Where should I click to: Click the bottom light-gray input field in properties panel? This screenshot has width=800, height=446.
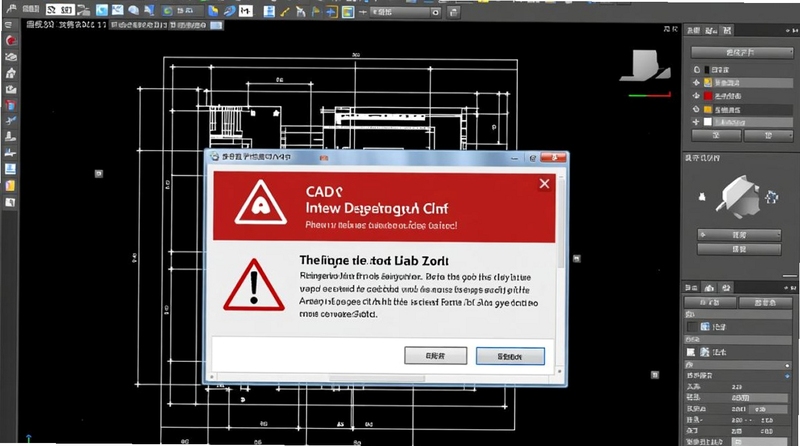[760, 442]
